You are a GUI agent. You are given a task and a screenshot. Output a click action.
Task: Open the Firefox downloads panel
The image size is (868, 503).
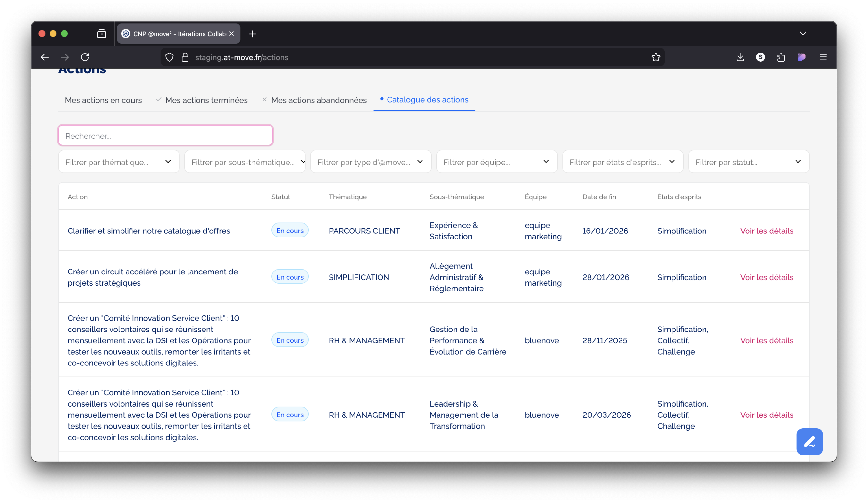[x=740, y=57]
